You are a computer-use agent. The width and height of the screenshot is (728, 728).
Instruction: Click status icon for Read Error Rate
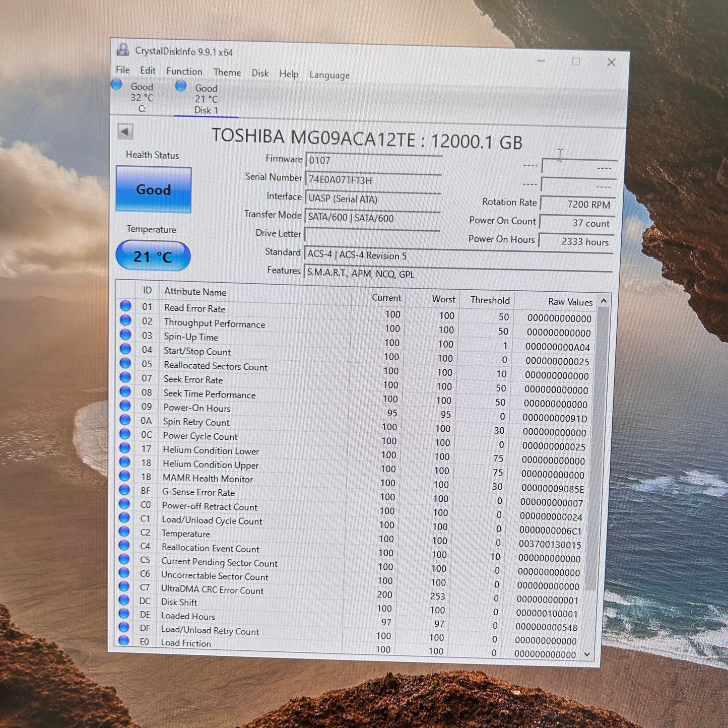pyautogui.click(x=125, y=306)
